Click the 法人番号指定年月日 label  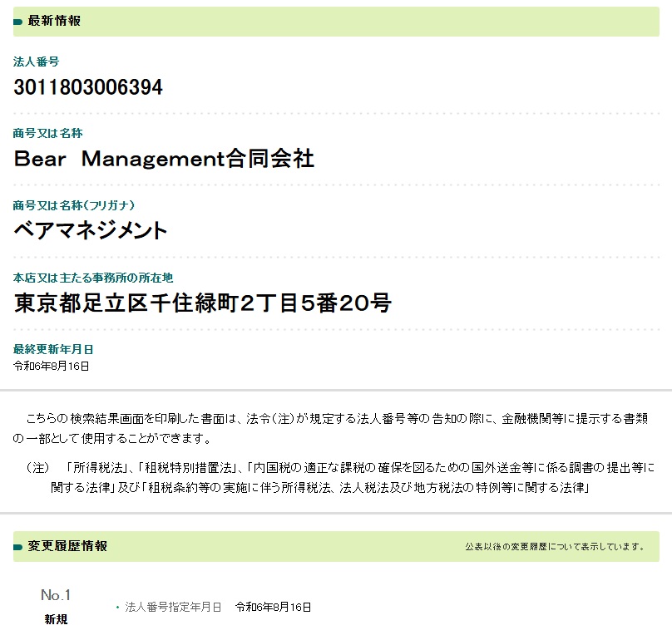[x=173, y=607]
